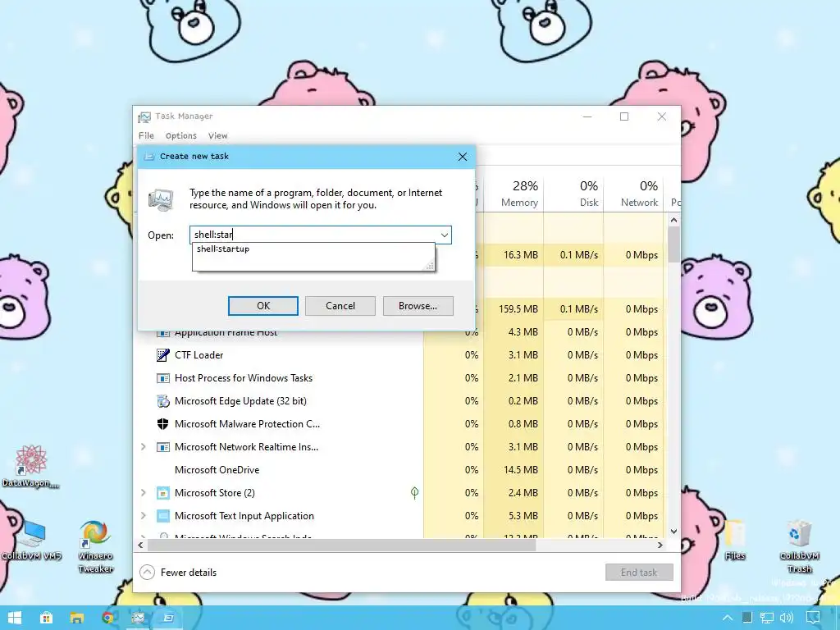Select the Microsoft OneDrive process
This screenshot has height=630, width=840.
(399, 470)
